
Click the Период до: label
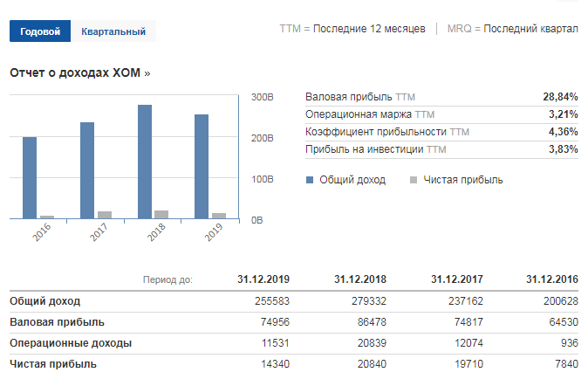pyautogui.click(x=168, y=279)
